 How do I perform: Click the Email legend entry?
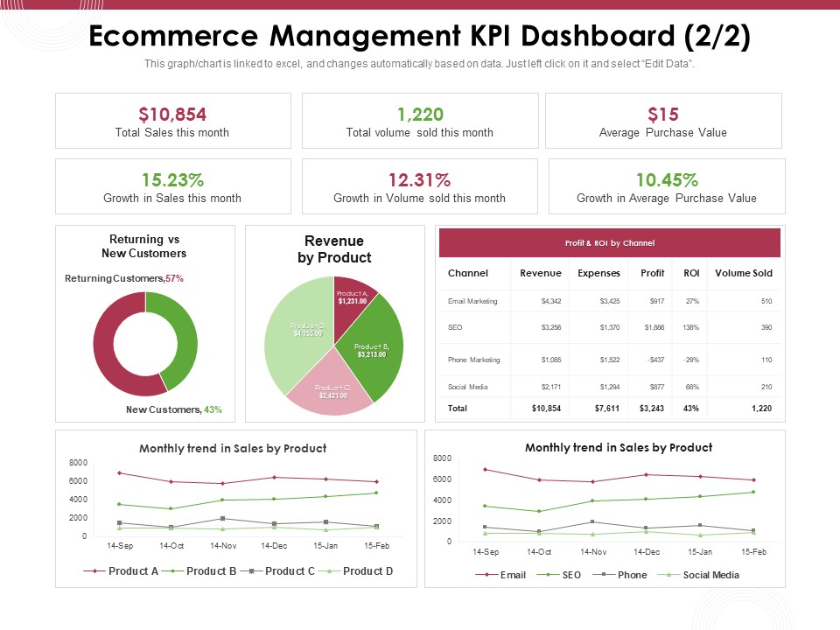click(x=500, y=575)
